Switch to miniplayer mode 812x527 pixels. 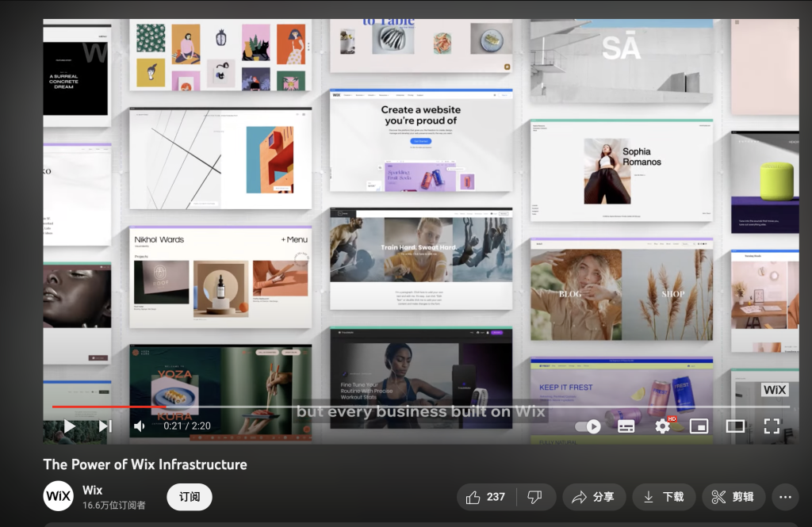pyautogui.click(x=699, y=426)
